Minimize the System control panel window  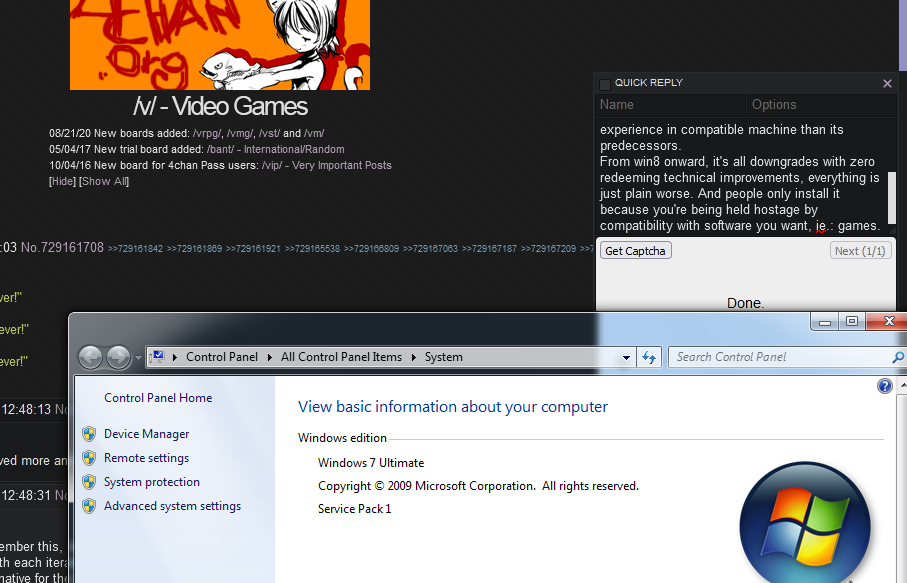(825, 322)
